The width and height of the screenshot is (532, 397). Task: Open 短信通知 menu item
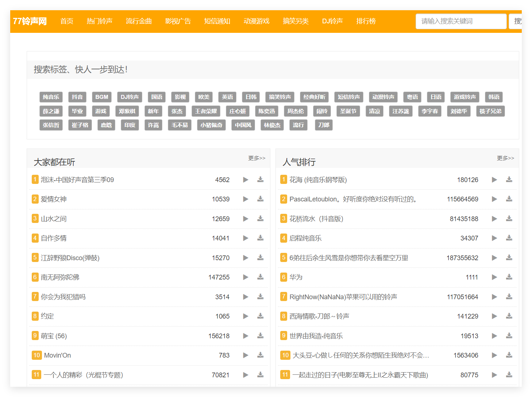[217, 21]
